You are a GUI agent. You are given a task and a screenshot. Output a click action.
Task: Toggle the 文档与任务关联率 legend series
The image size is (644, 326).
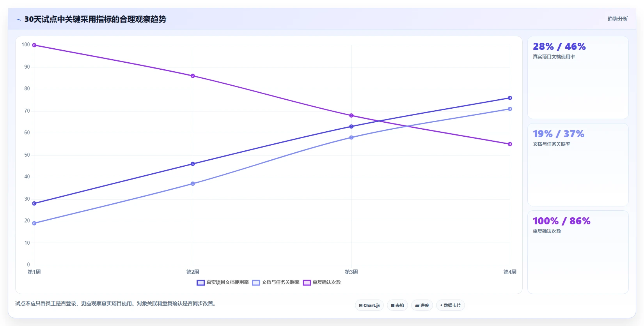point(276,282)
